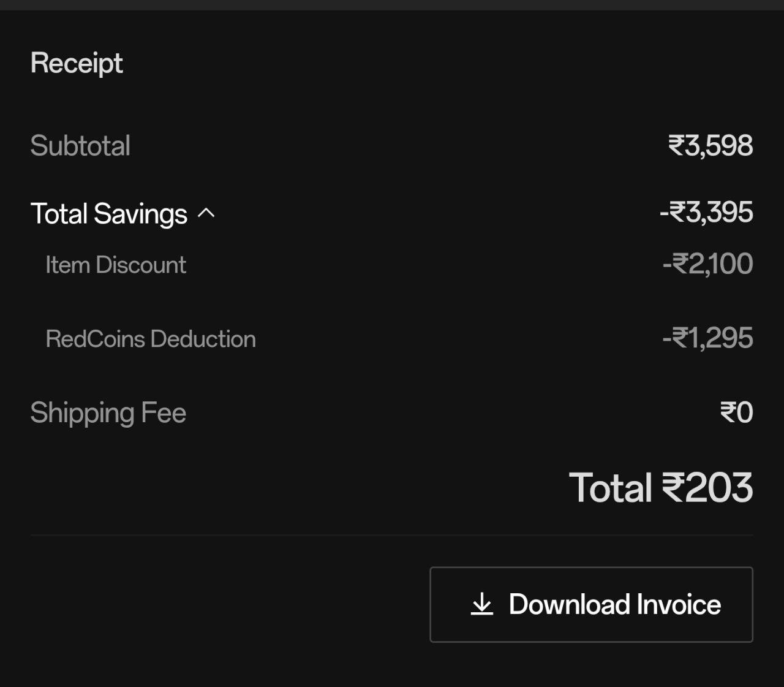This screenshot has width=784, height=687.
Task: Click the -₹1,295 RedCoins deduction value
Action: (707, 338)
